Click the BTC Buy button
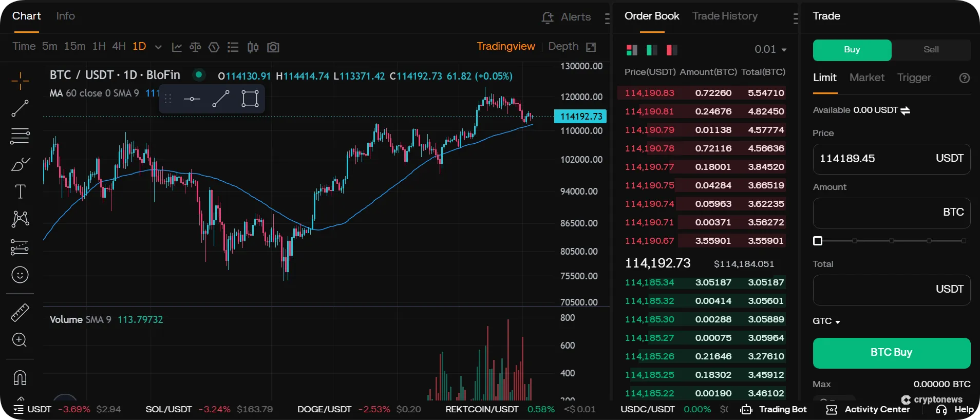 tap(892, 353)
